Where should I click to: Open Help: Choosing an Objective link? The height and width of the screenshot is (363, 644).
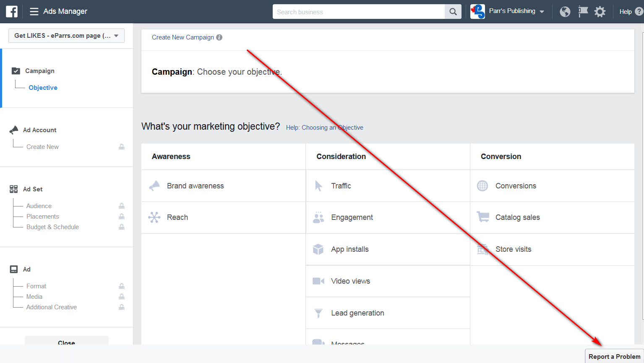click(x=325, y=128)
